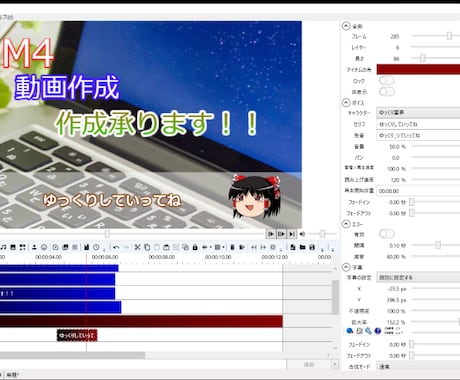Click the playback start position 00:00:00 field
The height and width of the screenshot is (380, 460).
418,191
